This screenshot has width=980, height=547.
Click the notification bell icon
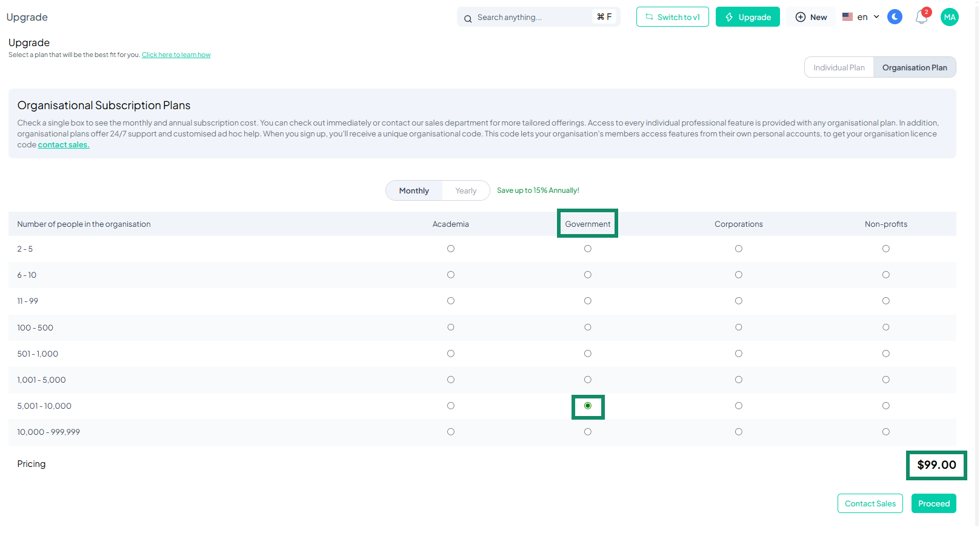(x=921, y=18)
